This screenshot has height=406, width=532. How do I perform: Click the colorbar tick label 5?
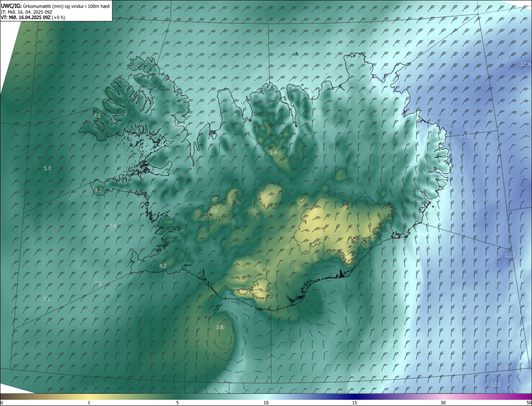coord(177,403)
